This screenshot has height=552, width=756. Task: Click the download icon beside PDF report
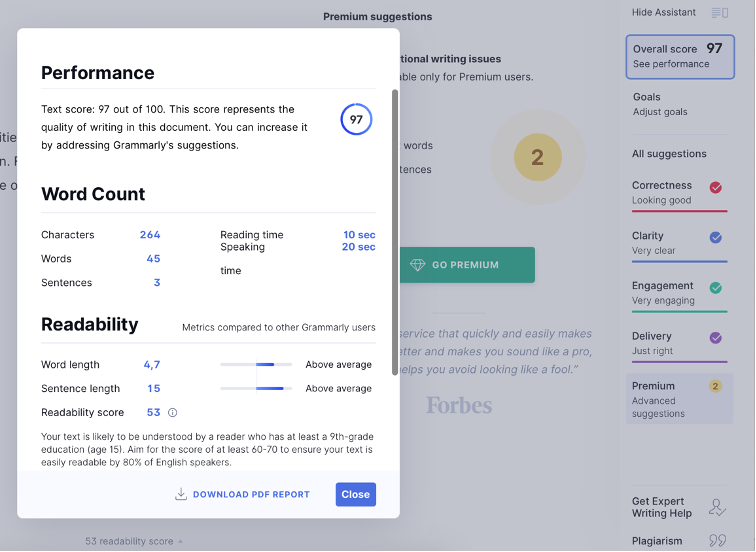point(181,494)
